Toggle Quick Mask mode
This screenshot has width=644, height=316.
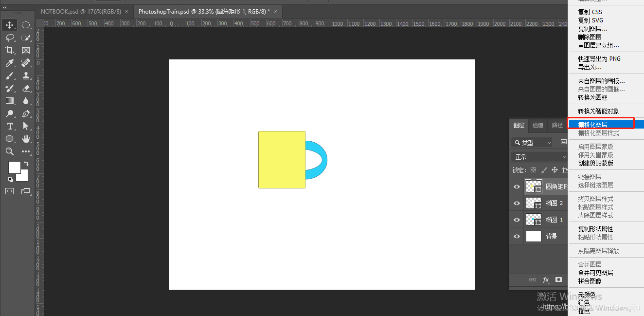point(10,191)
